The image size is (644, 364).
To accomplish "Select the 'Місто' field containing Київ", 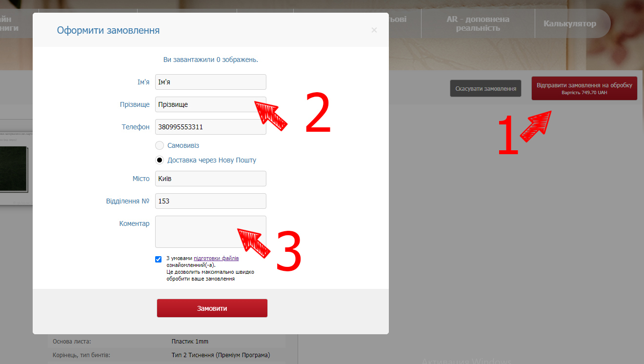I will click(x=210, y=179).
